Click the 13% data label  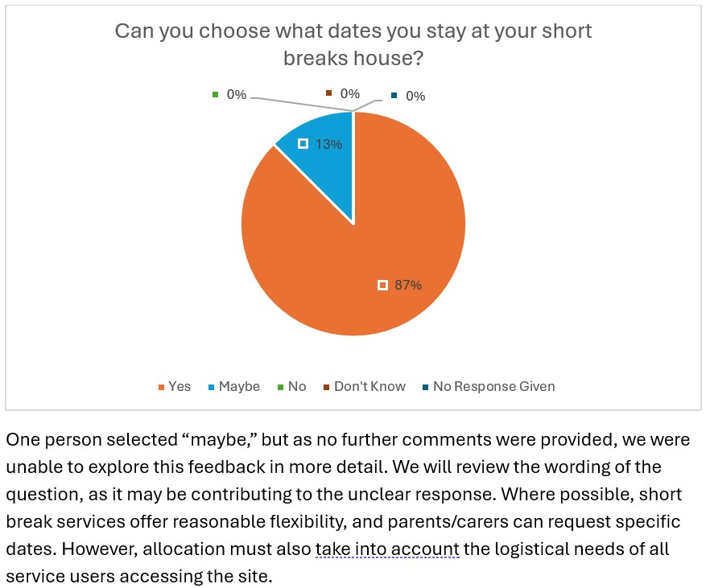329,144
